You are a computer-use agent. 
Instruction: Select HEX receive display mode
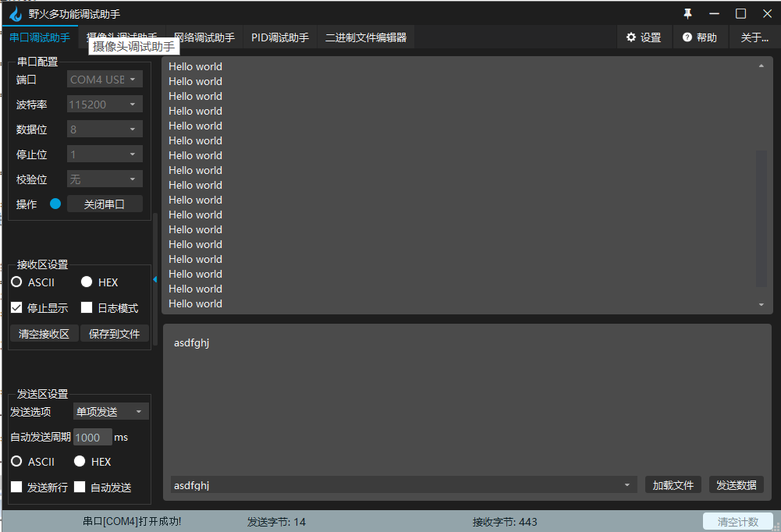pyautogui.click(x=87, y=282)
